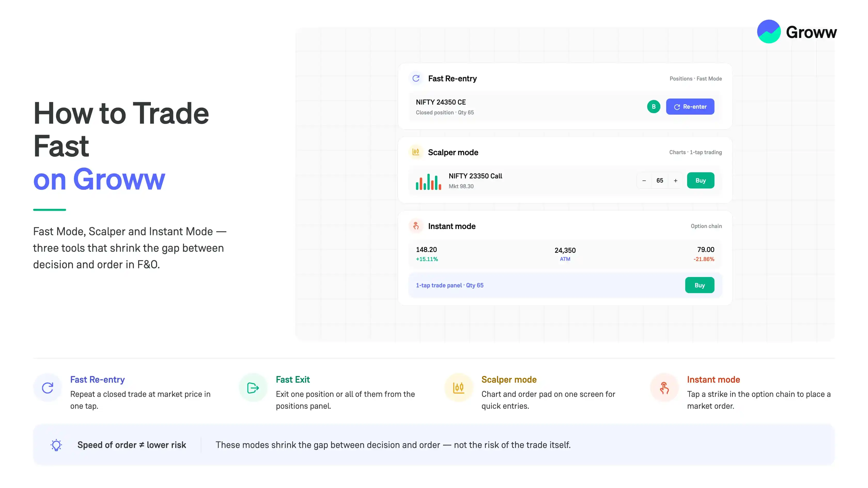Click the quantity field showing 65
Screen dimensions: 868x488
pos(660,180)
